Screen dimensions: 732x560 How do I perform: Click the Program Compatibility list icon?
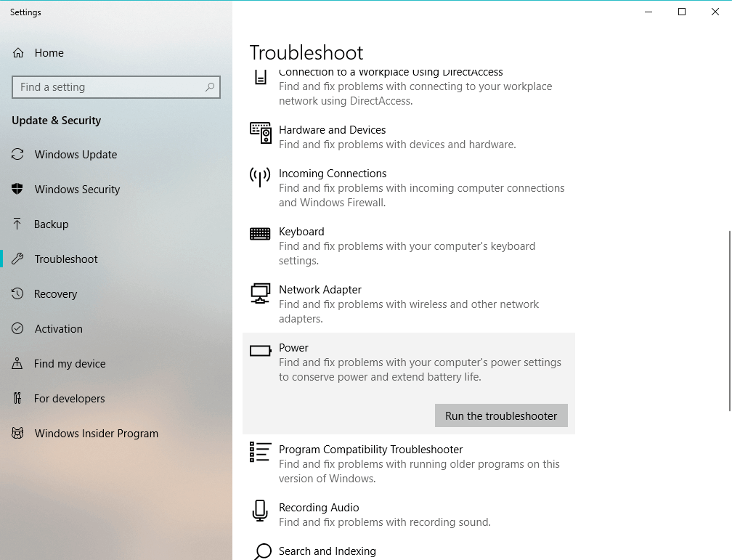[x=260, y=452]
